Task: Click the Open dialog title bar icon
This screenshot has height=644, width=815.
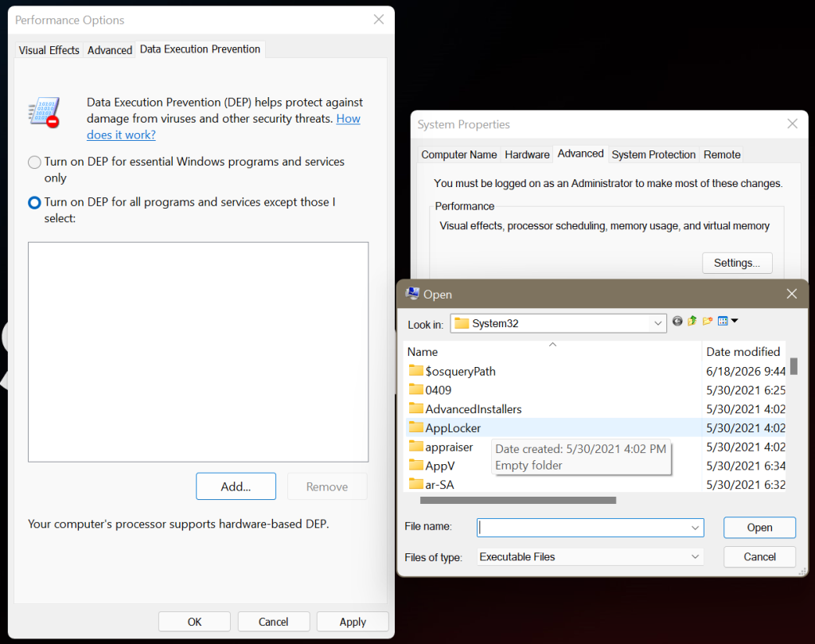Action: [412, 294]
